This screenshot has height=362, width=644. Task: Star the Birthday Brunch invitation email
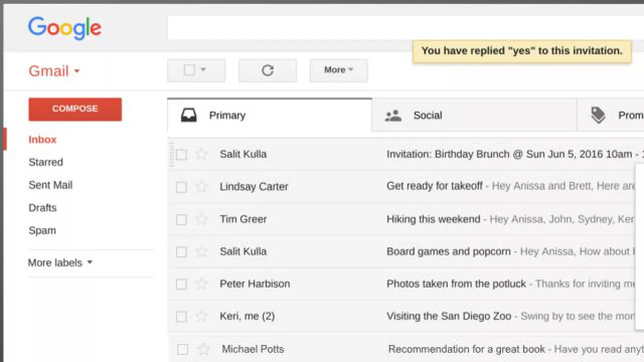(x=202, y=154)
